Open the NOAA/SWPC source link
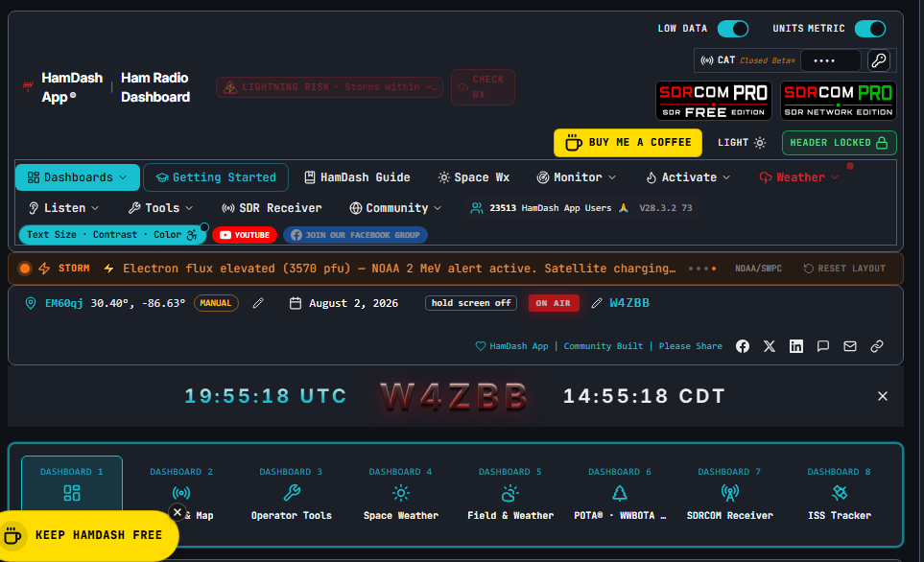 (758, 269)
